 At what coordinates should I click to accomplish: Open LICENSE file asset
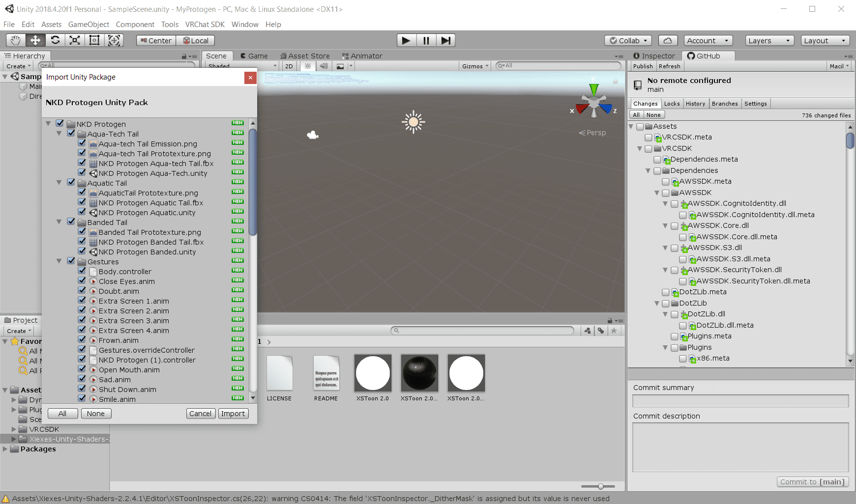click(279, 378)
